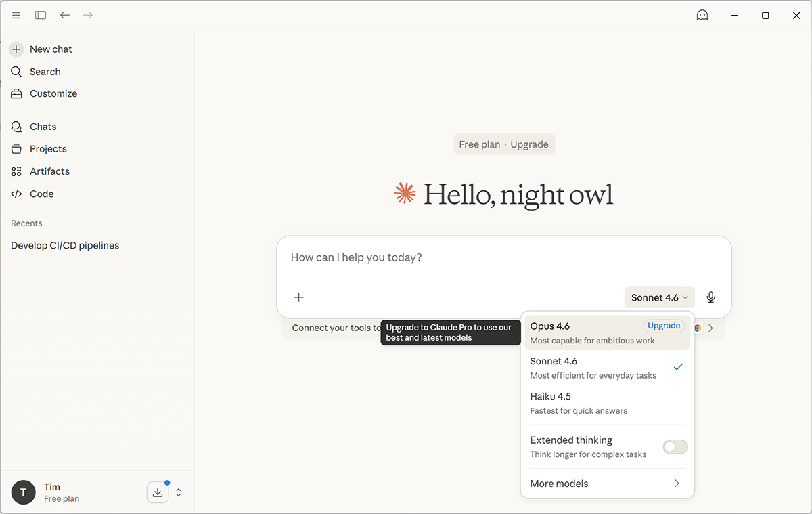Image resolution: width=812 pixels, height=514 pixels.
Task: Click the plus attachment icon in composer
Action: pos(298,297)
